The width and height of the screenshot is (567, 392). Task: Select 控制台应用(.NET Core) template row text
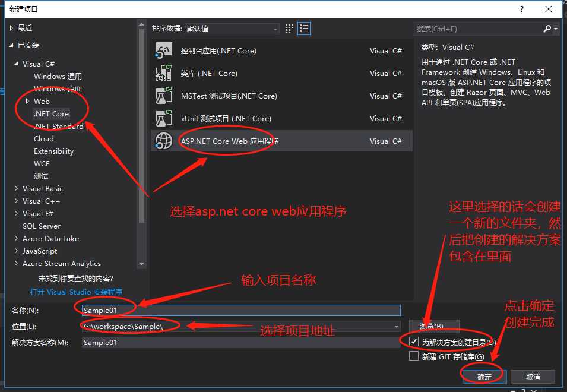pyautogui.click(x=218, y=50)
